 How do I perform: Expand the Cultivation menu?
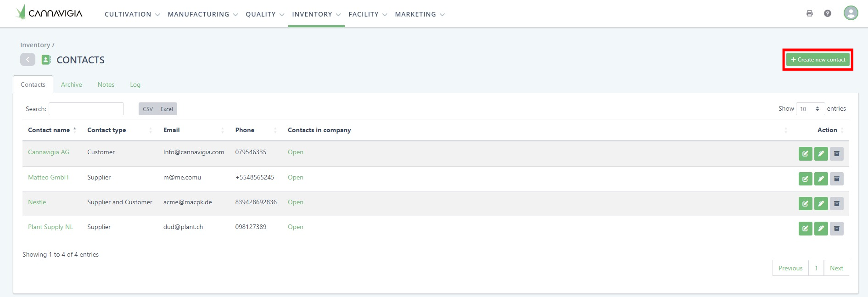[x=132, y=14]
